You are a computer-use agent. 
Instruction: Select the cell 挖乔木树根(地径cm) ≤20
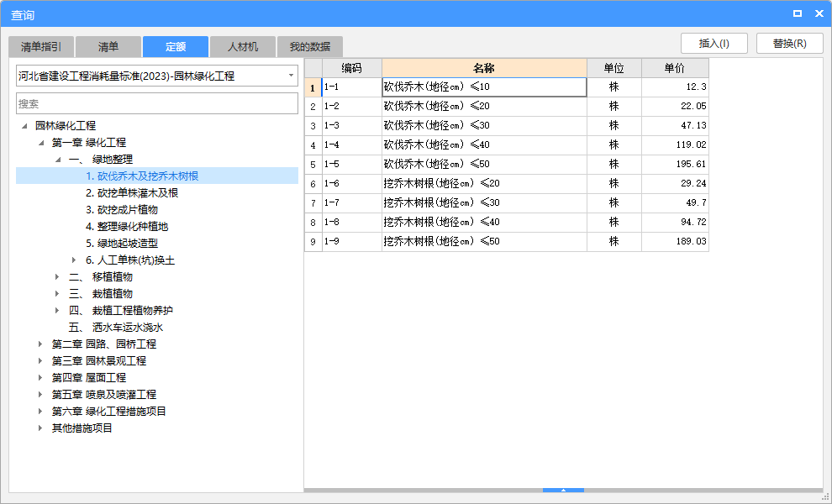click(x=484, y=184)
